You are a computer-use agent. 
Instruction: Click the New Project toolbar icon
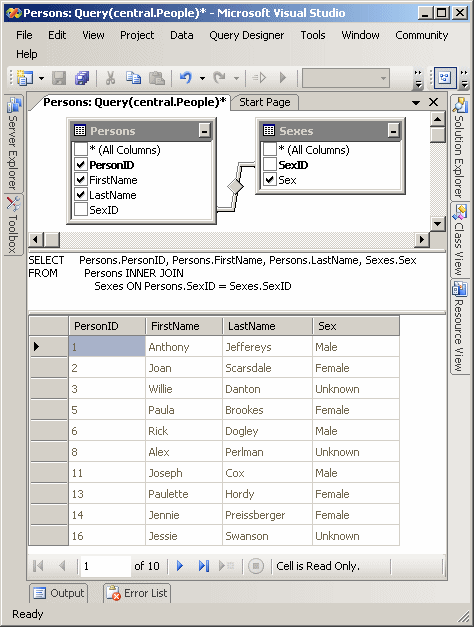pos(25,78)
